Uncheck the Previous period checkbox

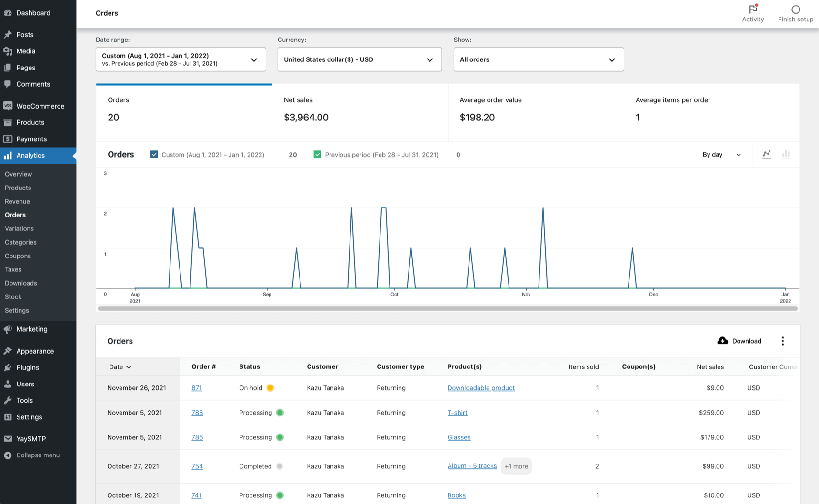tap(317, 154)
